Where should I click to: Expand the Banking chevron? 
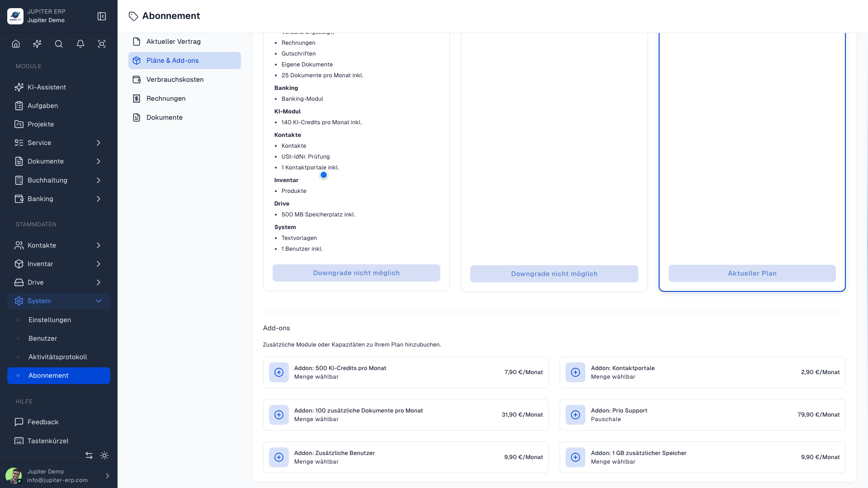tap(99, 199)
